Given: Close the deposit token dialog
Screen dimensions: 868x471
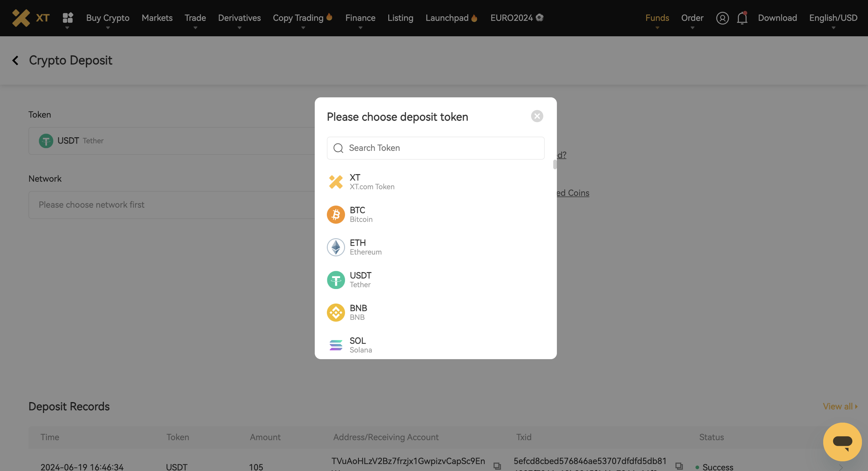Looking at the screenshot, I should pyautogui.click(x=537, y=116).
